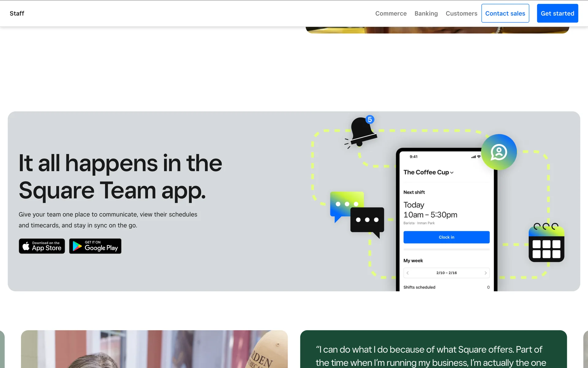Image resolution: width=588 pixels, height=368 pixels.
Task: Open the Customers menu item
Action: (x=461, y=13)
